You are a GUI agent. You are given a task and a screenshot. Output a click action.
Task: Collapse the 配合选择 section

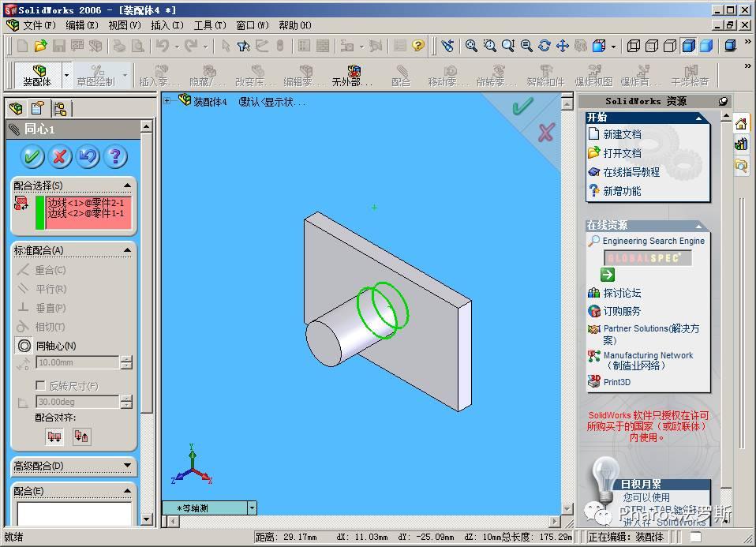tap(127, 185)
